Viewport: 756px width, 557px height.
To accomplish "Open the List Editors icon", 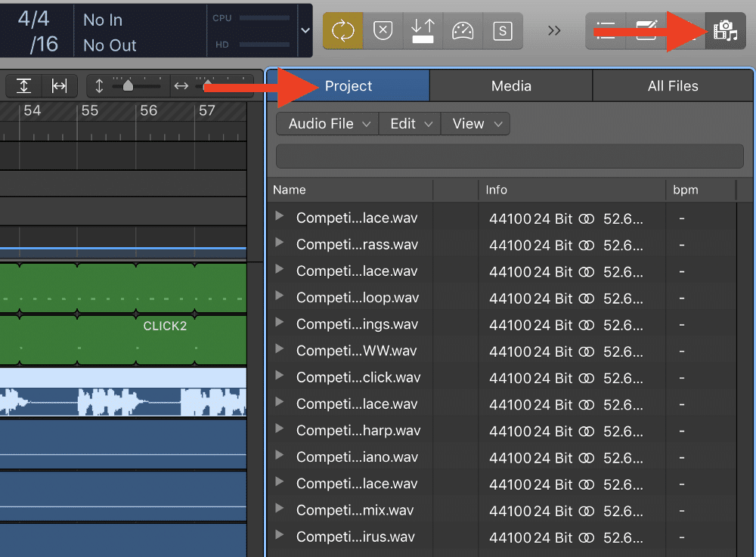I will [x=606, y=31].
